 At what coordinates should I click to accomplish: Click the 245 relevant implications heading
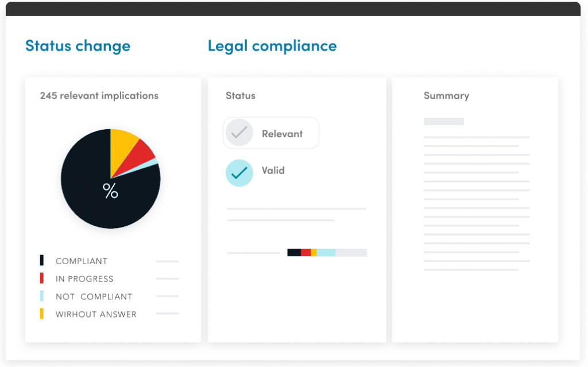pyautogui.click(x=99, y=96)
